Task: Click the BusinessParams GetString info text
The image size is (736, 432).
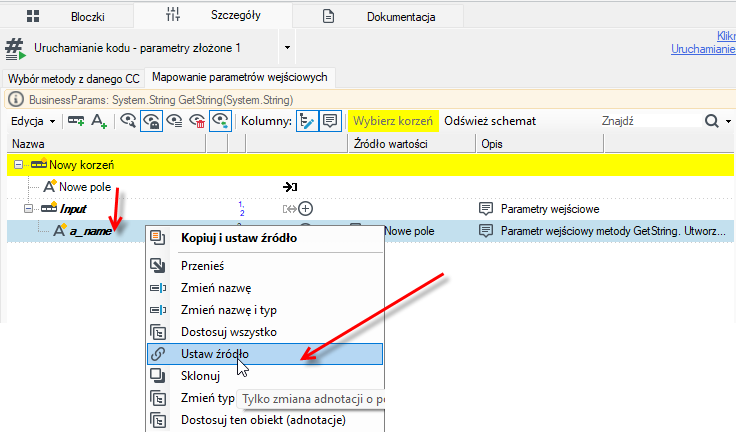Action: (x=161, y=100)
